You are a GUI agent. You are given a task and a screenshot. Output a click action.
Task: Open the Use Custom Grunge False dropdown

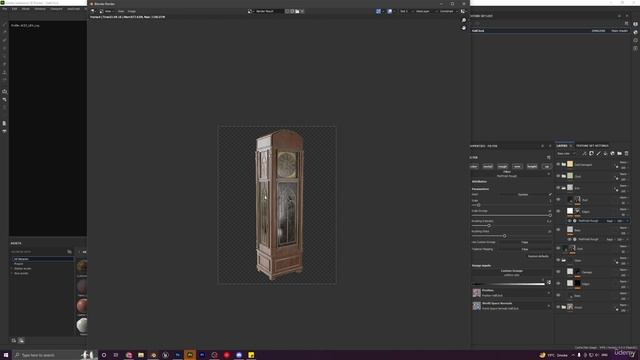[x=524, y=242]
